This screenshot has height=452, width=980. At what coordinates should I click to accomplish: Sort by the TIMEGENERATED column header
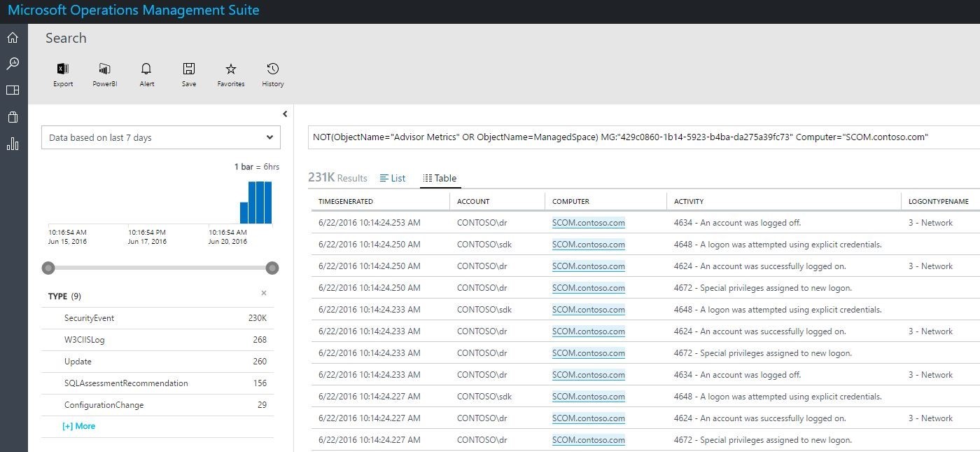[346, 201]
